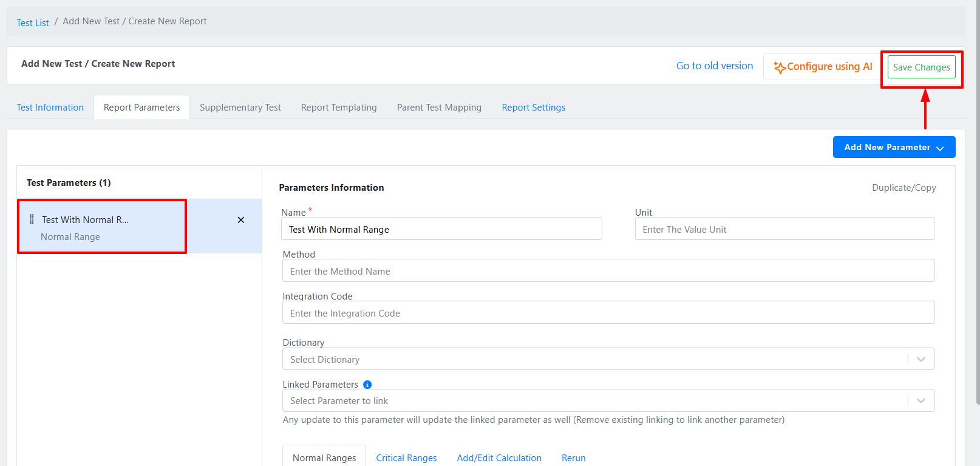Open the Report Settings tab
Image resolution: width=980 pixels, height=466 pixels.
coord(533,108)
